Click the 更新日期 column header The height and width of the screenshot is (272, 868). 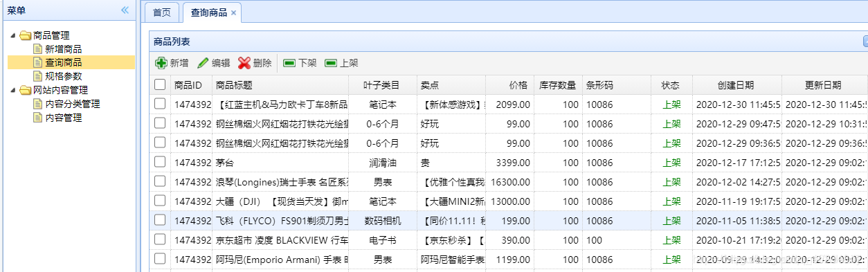[x=824, y=85]
